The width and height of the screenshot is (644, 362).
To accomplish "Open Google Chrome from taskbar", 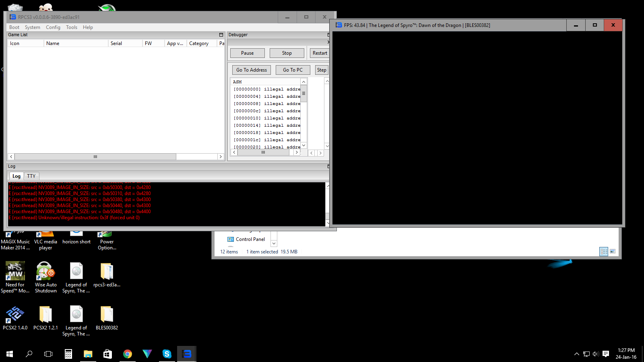I will point(127,354).
